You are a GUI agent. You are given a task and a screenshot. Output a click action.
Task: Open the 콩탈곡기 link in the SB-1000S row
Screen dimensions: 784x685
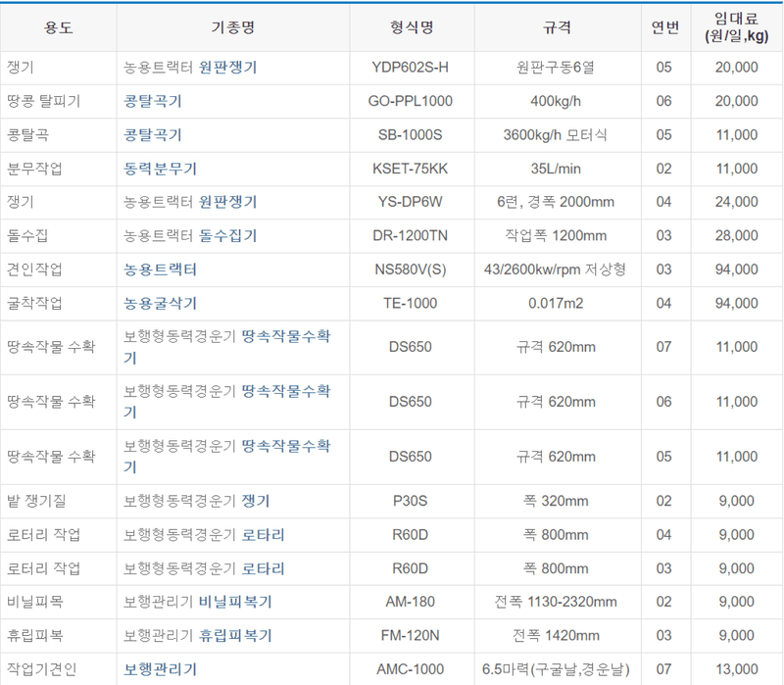[x=153, y=135]
